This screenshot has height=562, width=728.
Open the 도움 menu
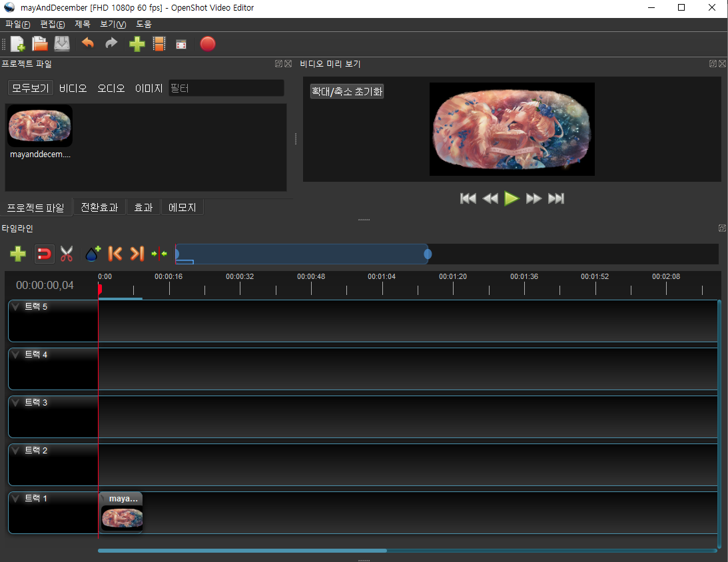[x=143, y=24]
